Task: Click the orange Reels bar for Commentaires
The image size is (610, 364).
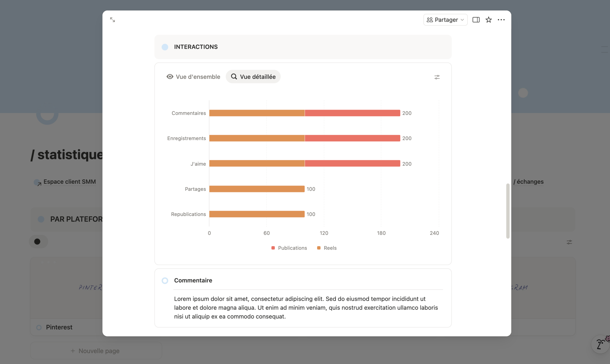Action: (257, 113)
